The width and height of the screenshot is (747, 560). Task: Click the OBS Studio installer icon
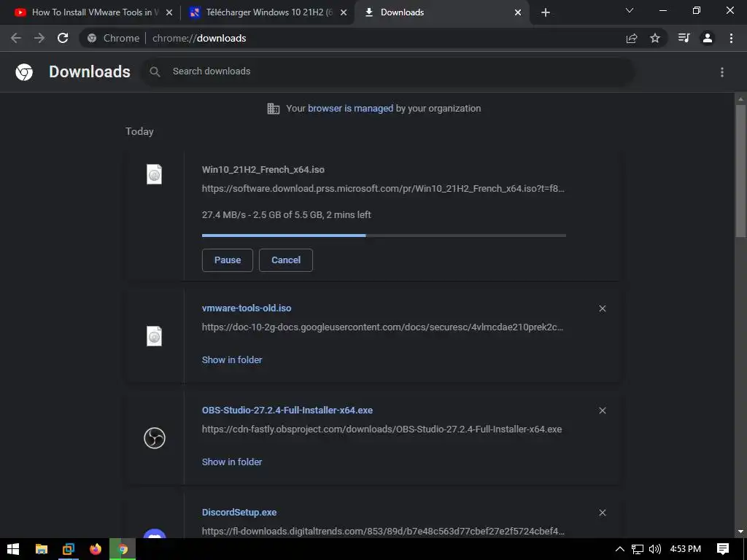tap(155, 438)
